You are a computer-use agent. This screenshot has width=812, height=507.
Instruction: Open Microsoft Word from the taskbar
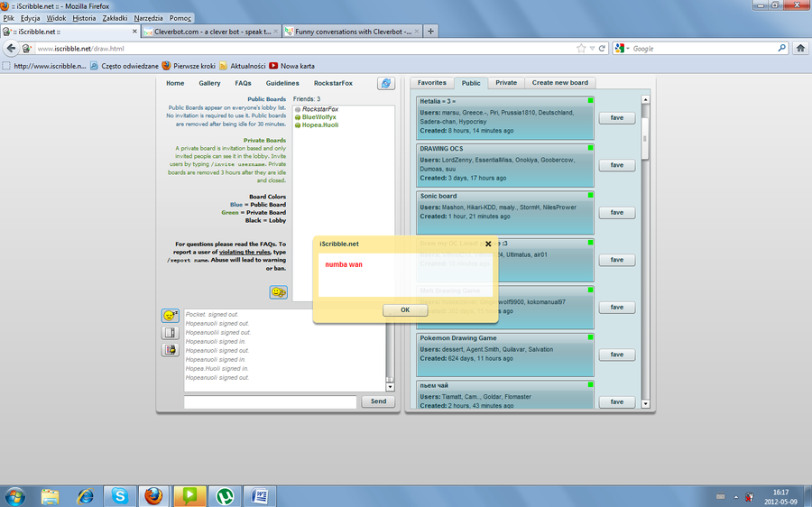click(260, 497)
